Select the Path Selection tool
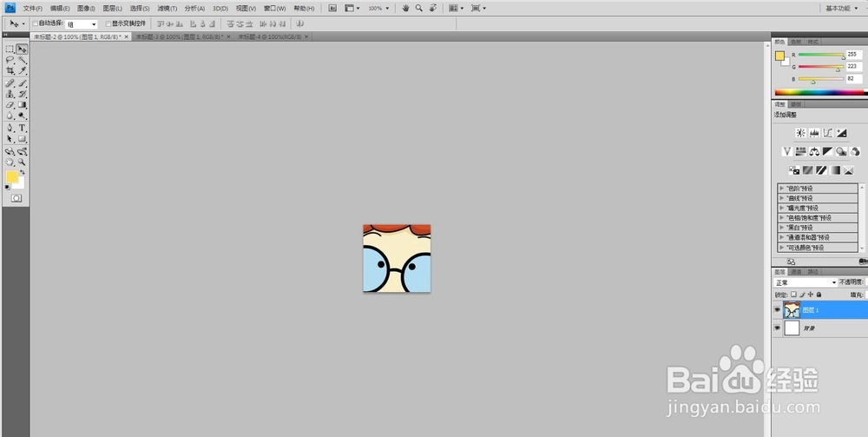The image size is (868, 437). (10, 139)
